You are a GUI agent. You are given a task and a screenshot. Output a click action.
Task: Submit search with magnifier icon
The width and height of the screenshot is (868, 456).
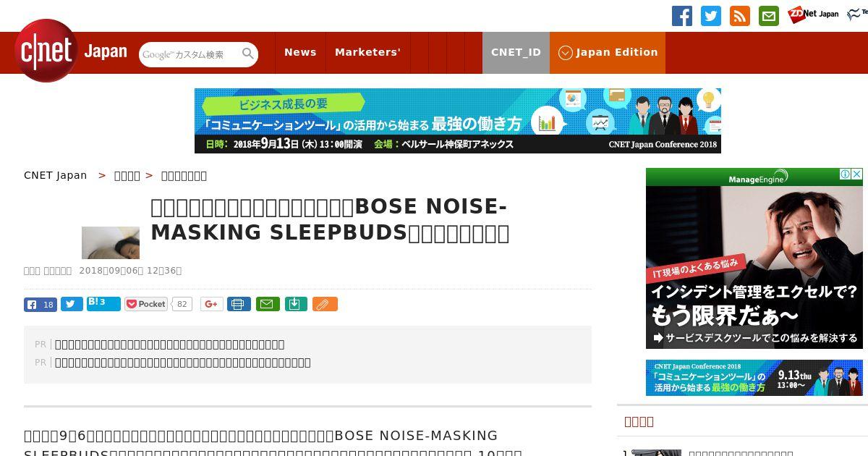(248, 54)
